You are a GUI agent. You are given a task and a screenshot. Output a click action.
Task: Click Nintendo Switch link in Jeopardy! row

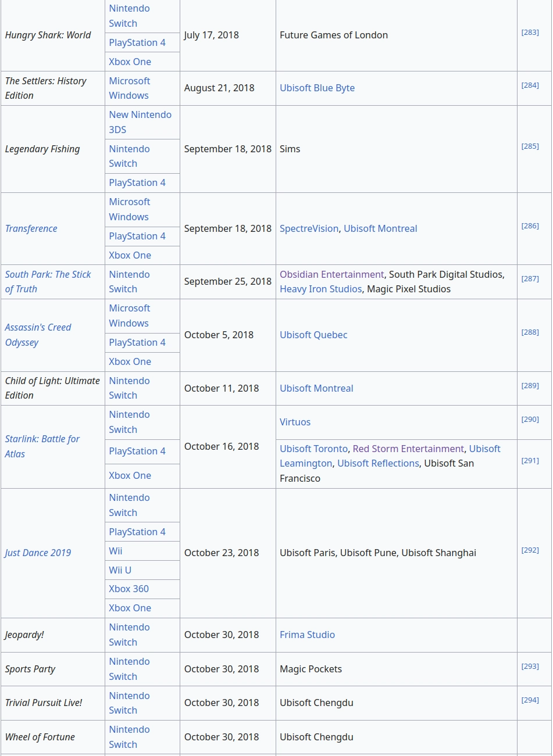(x=129, y=635)
